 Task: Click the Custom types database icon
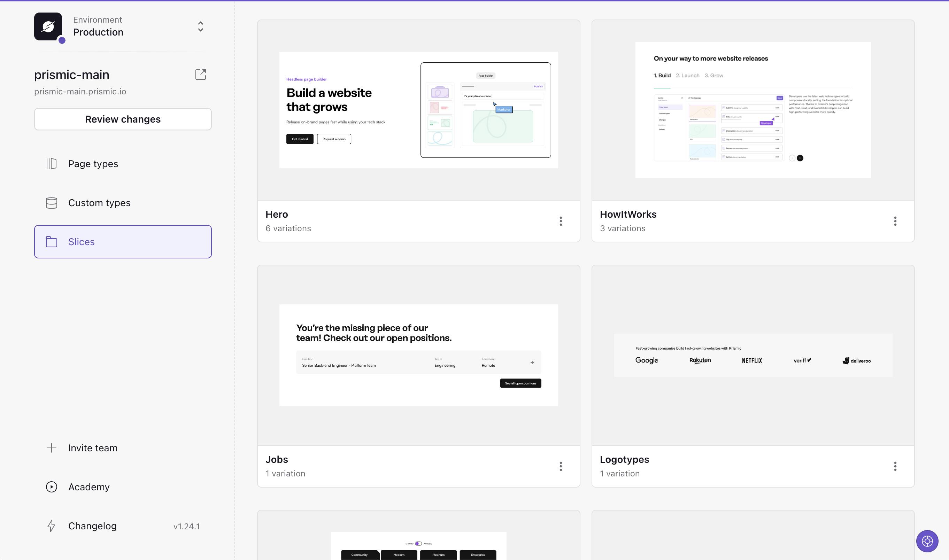(x=51, y=203)
